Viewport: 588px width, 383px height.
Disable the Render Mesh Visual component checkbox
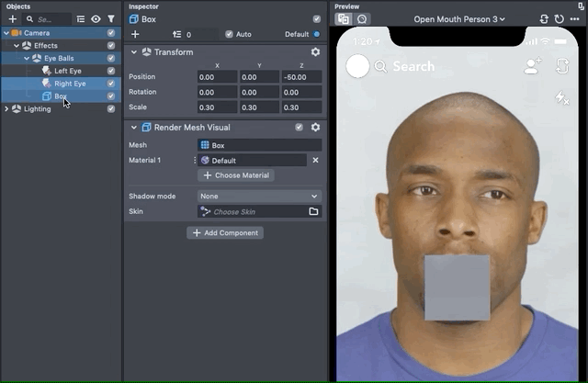[299, 128]
